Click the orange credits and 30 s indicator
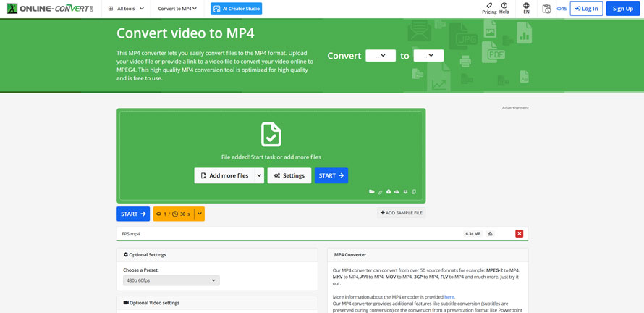This screenshot has width=644, height=313. click(x=174, y=214)
